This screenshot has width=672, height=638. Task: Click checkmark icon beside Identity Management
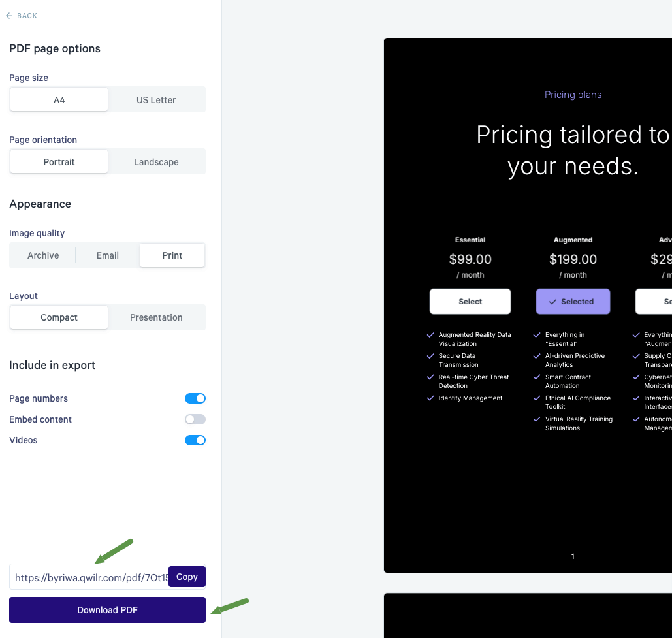click(430, 398)
